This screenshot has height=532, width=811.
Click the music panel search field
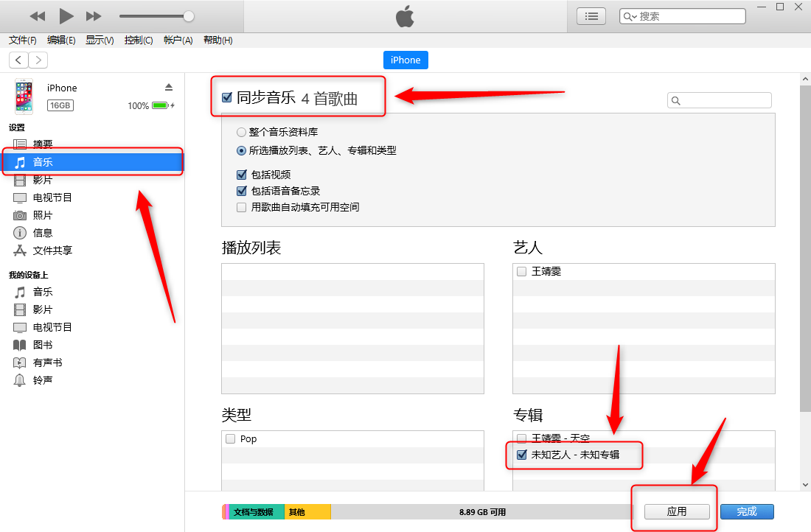(x=720, y=100)
